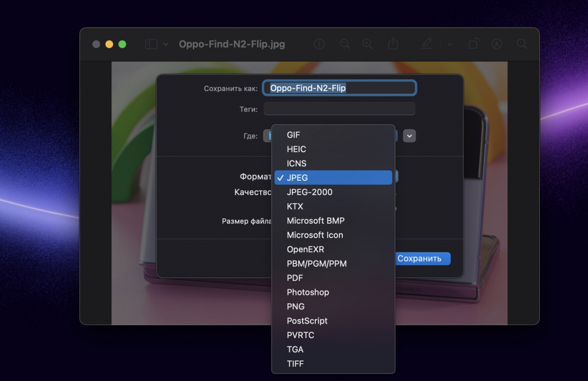Screen dimensions: 588x381
Task: Choose Microsoft Icon format
Action: pyautogui.click(x=334, y=235)
